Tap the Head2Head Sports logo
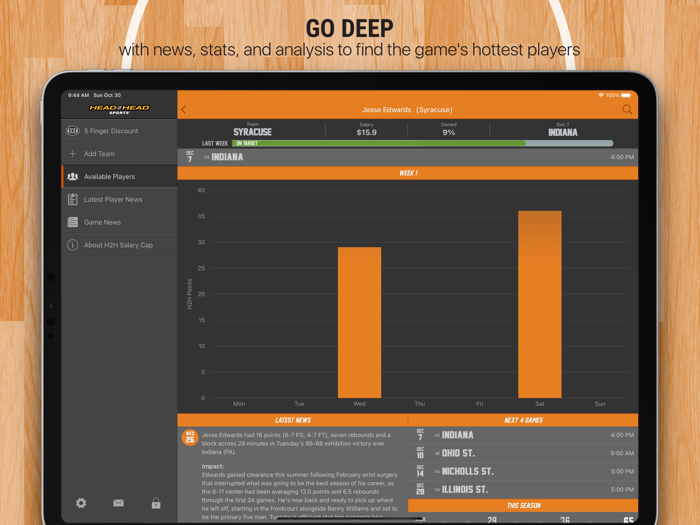700x525 pixels. pyautogui.click(x=119, y=109)
